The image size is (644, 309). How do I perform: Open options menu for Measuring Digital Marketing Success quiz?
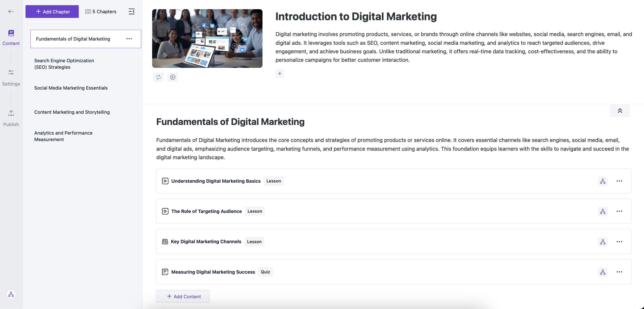(x=620, y=272)
